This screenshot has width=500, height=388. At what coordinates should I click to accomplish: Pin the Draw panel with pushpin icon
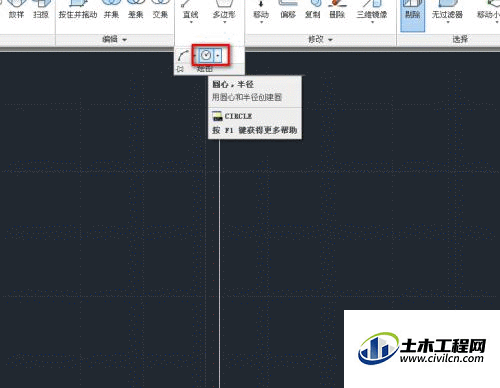(180, 69)
